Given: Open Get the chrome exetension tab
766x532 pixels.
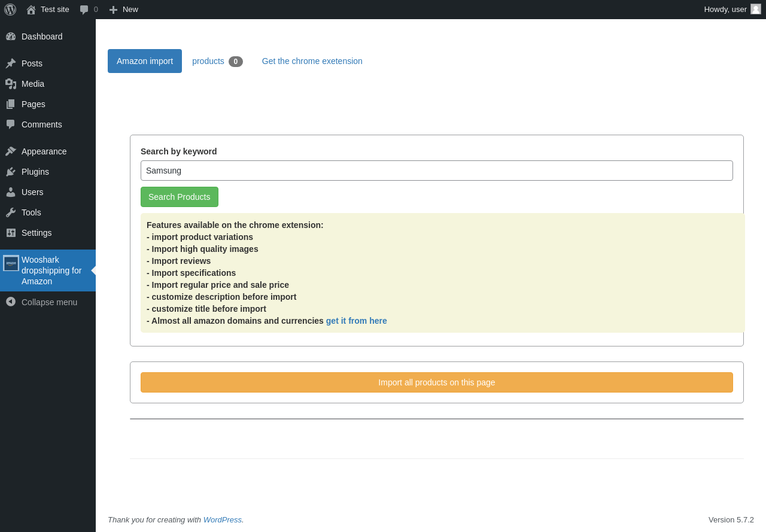Looking at the screenshot, I should coord(312,61).
